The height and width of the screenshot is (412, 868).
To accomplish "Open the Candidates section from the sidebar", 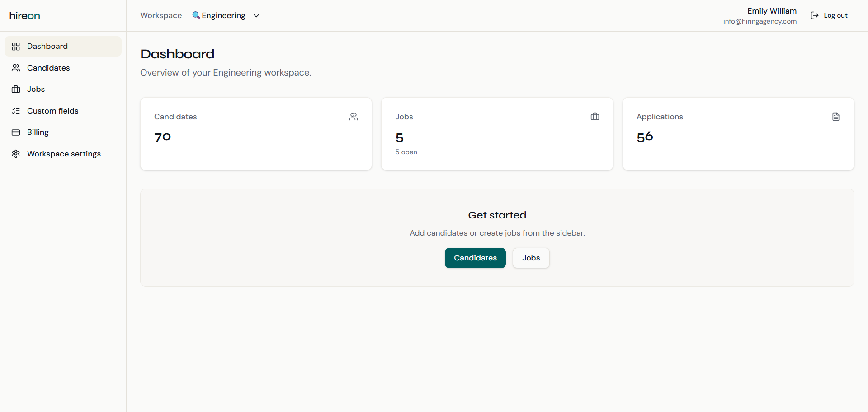I will (48, 68).
